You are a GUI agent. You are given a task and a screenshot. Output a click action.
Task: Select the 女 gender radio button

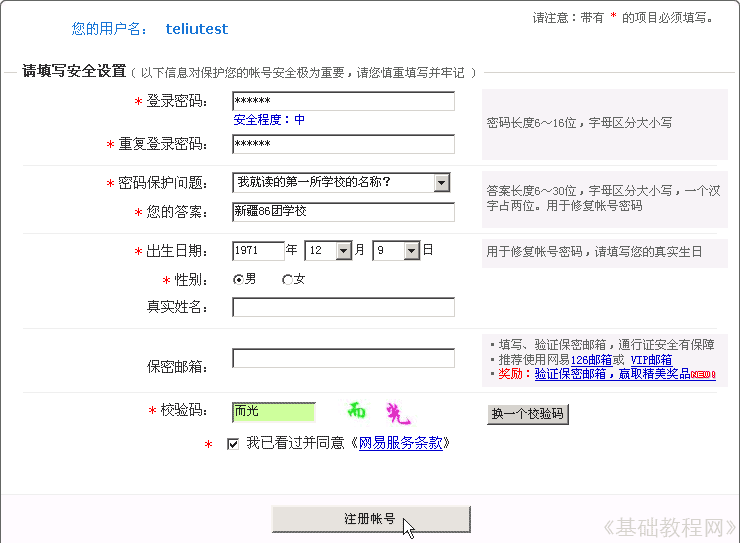[287, 280]
